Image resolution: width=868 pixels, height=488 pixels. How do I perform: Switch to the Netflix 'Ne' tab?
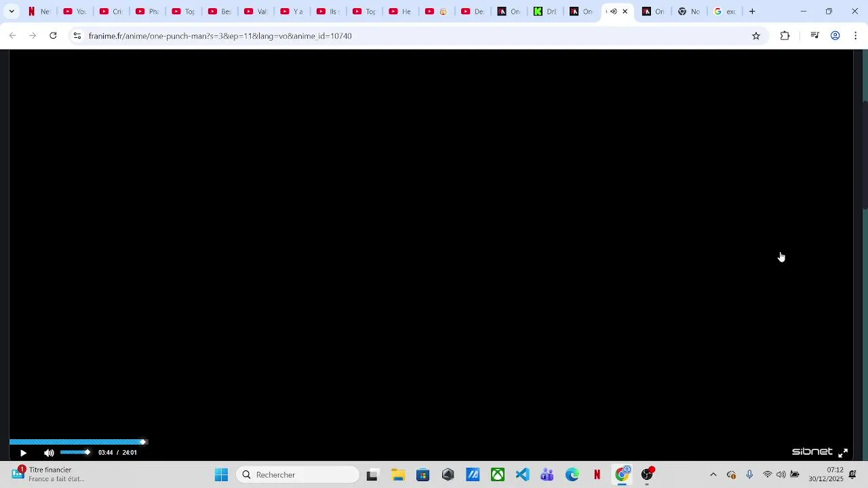[39, 12]
